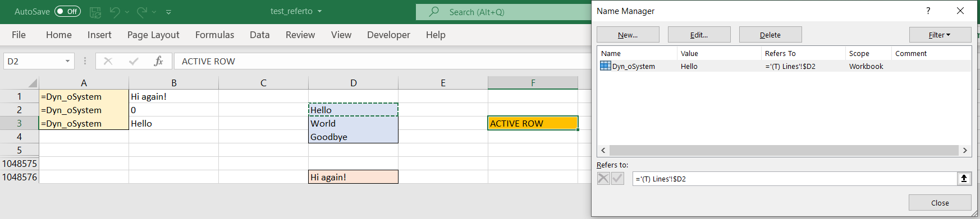Select cell D2 containing Hello
Image resolution: width=980 pixels, height=219 pixels.
353,110
